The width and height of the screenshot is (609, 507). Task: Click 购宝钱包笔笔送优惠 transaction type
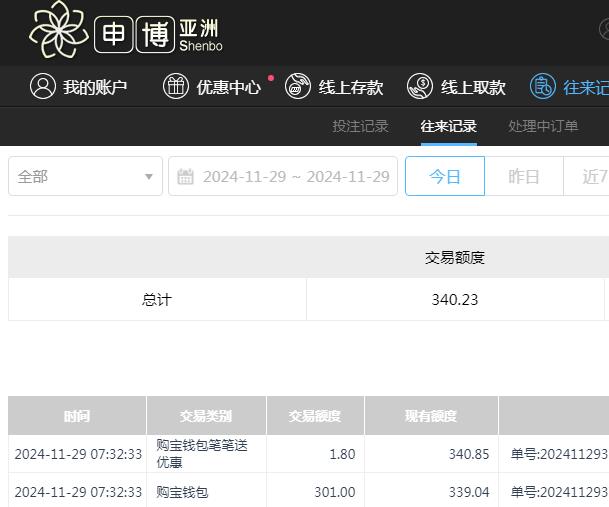[x=202, y=453]
